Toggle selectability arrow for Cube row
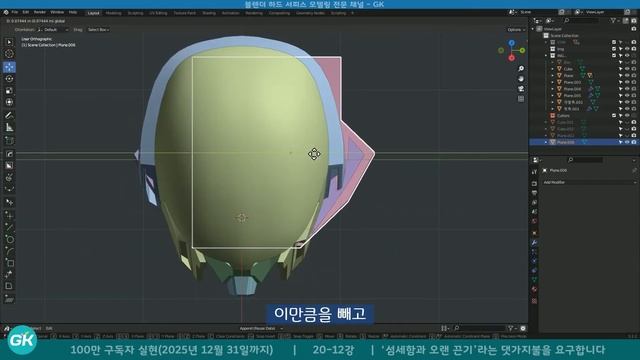 (620, 69)
